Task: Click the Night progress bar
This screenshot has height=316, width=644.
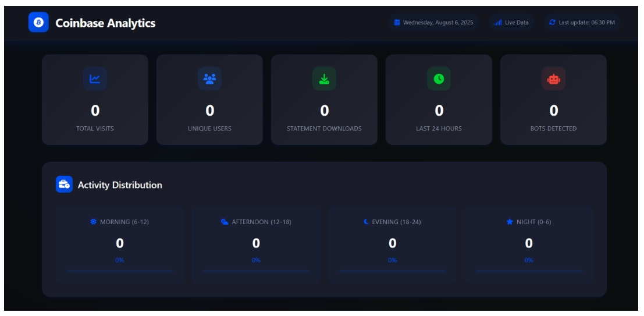Action: click(529, 271)
